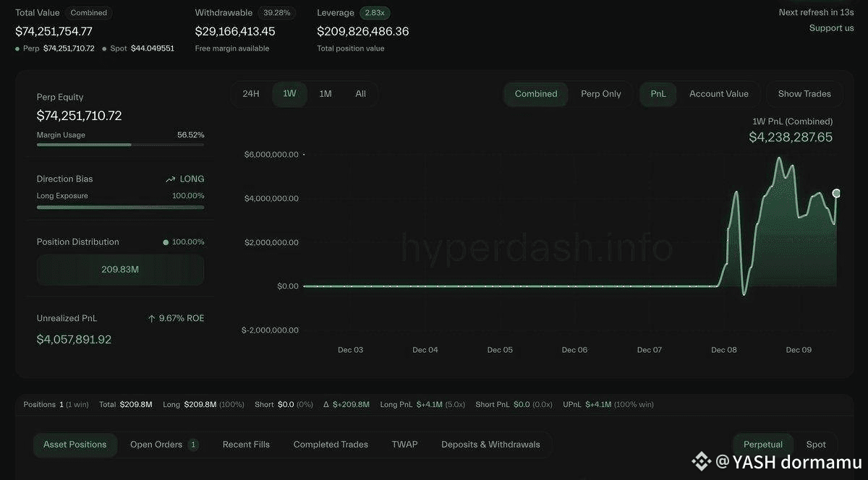The width and height of the screenshot is (868, 480).
Task: Select the All time range
Action: [x=360, y=94]
